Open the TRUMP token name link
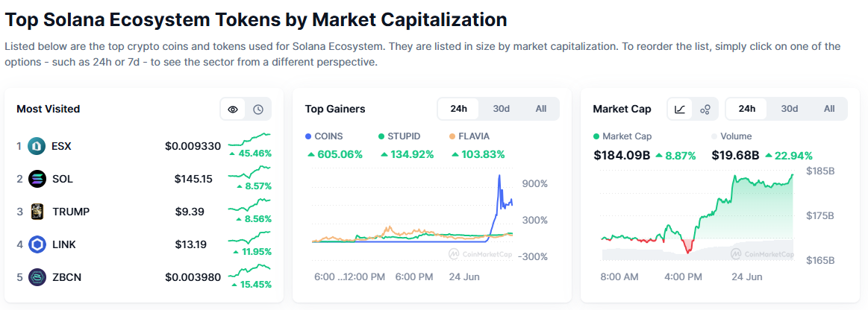This screenshot has width=868, height=310. pos(71,212)
